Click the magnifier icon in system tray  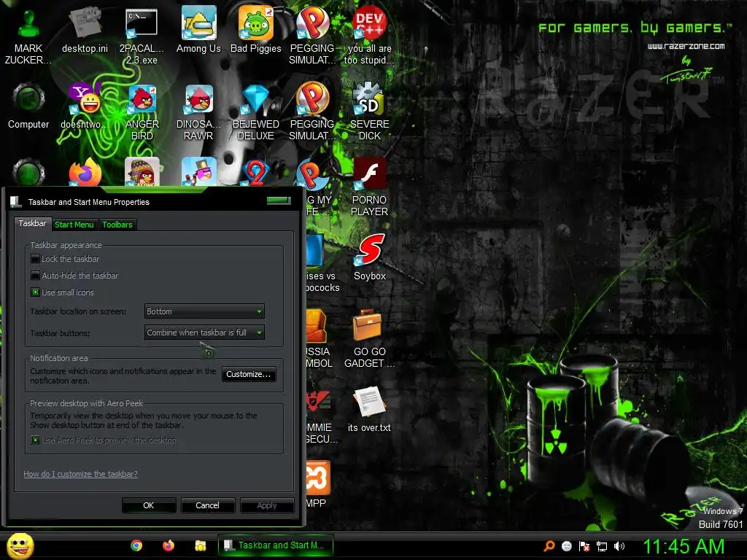549,545
